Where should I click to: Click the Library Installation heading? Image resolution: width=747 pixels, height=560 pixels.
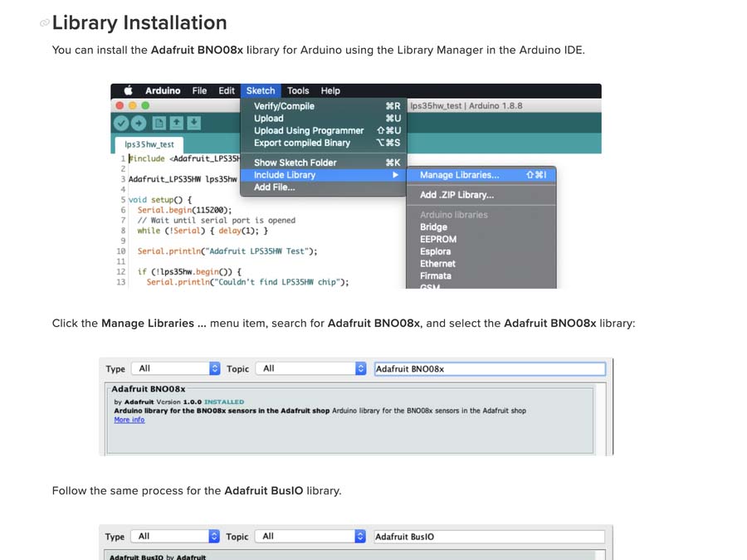[x=139, y=23]
